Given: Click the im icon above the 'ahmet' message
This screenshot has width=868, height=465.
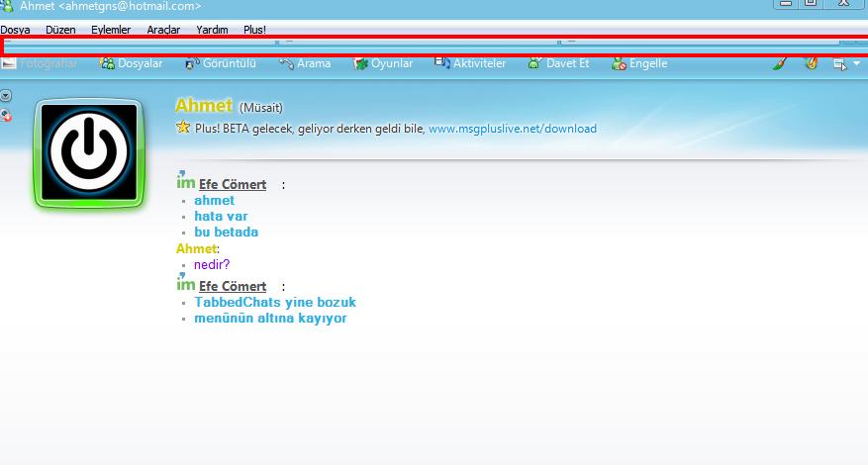Looking at the screenshot, I should tap(185, 180).
